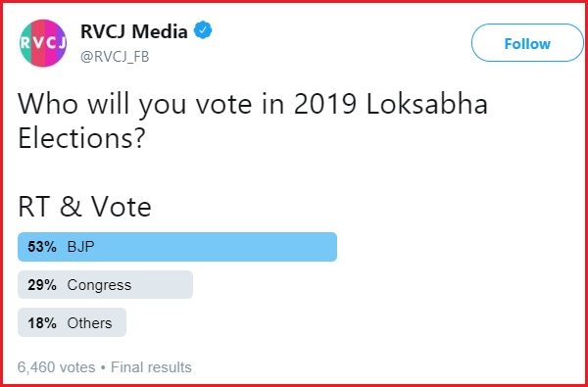Click the Loksabha Elections question text
The width and height of the screenshot is (588, 387).
point(253,121)
